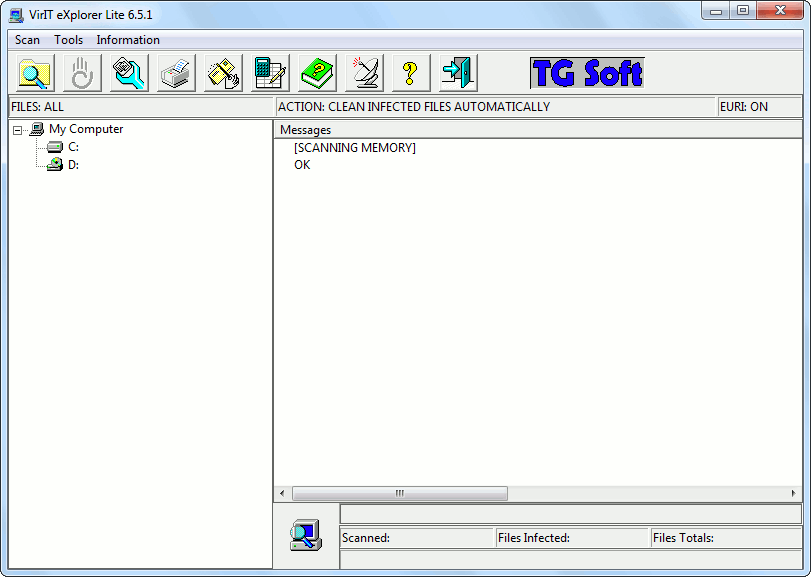Click the horizontal scrollbar left arrow
The height and width of the screenshot is (577, 811).
(282, 493)
